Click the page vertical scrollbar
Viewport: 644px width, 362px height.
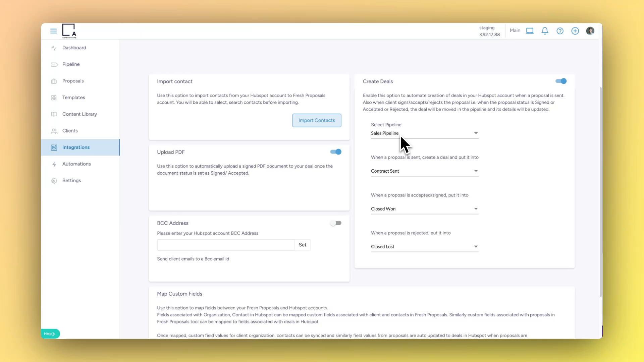[600, 191]
